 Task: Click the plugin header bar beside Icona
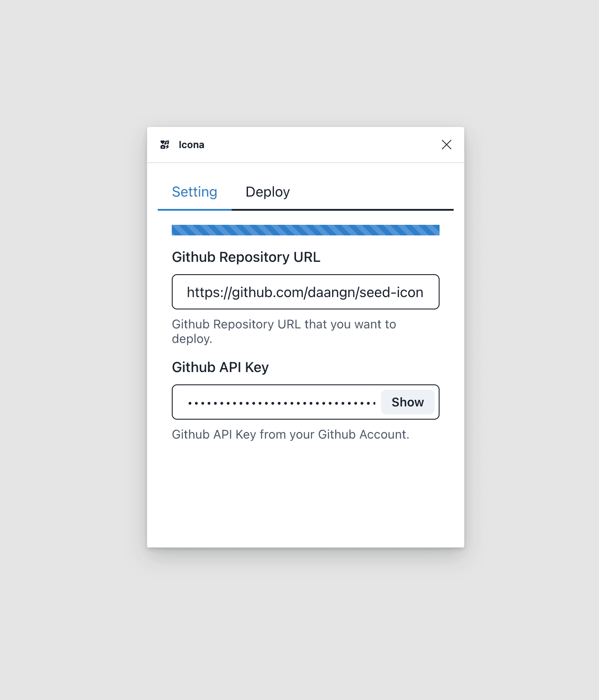[322, 145]
